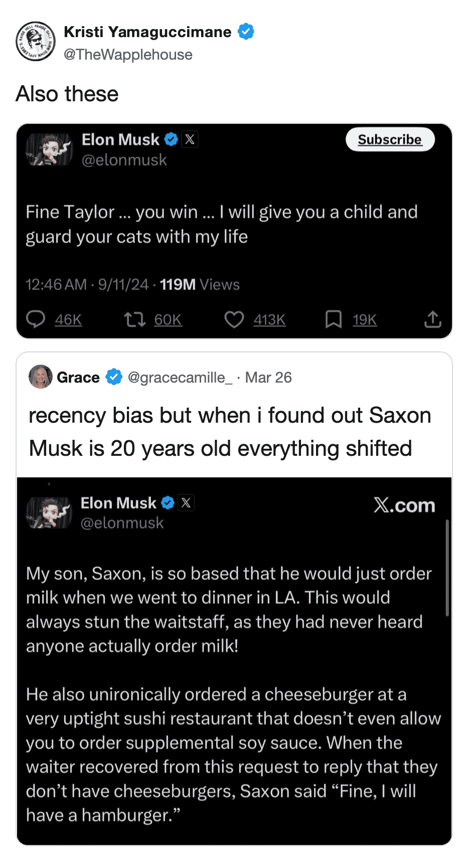Open the @TheWapplehouse handle
The image size is (465, 868).
click(128, 55)
